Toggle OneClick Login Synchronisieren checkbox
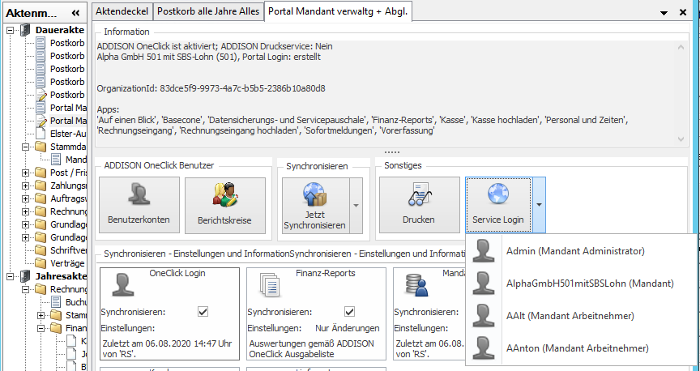This screenshot has width=700, height=371. point(203,311)
